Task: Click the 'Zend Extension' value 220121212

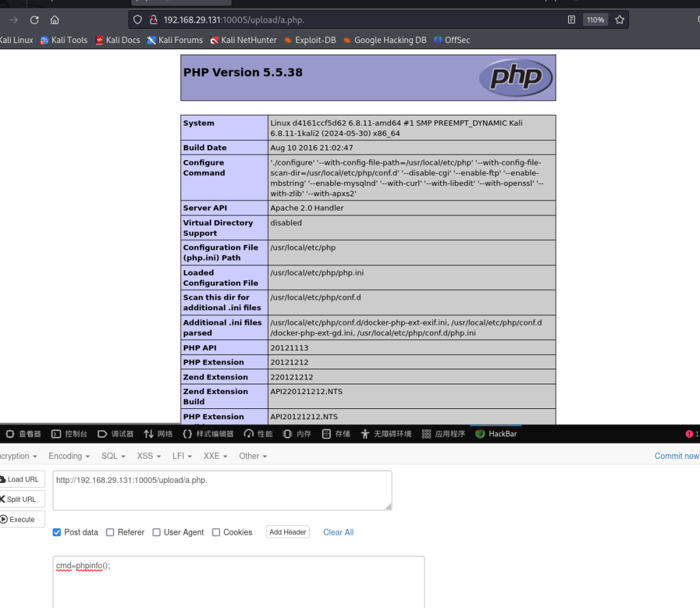Action: tap(291, 378)
